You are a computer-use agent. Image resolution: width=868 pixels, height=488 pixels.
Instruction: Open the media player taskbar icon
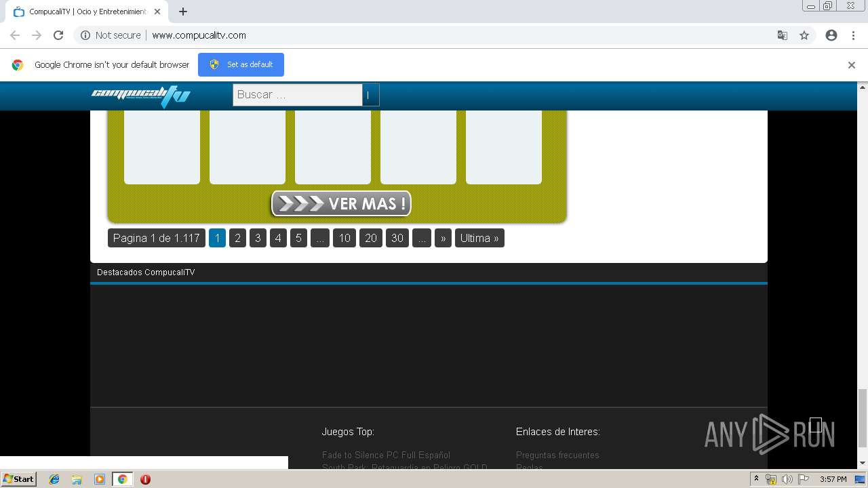(100, 479)
